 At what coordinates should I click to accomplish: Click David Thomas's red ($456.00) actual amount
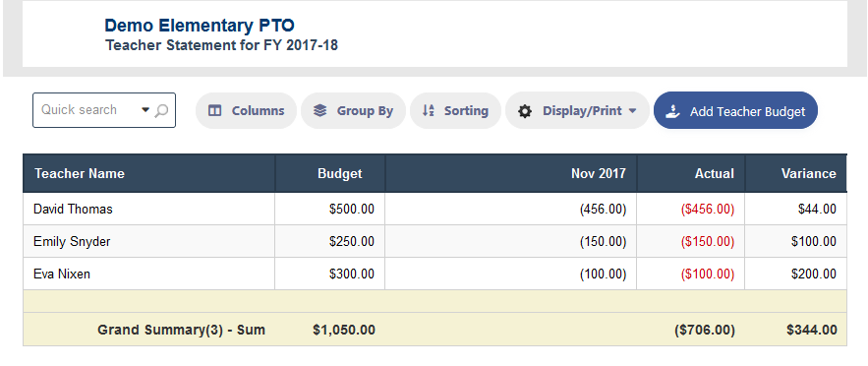(x=708, y=210)
